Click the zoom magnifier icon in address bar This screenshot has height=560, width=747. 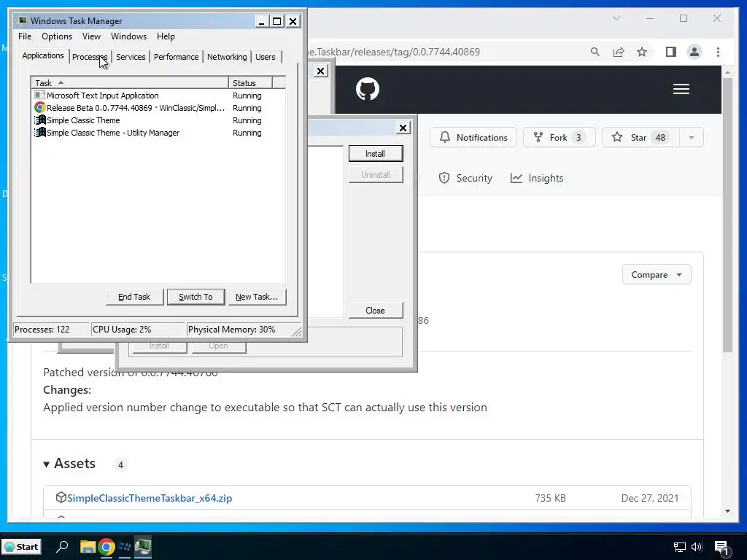[595, 52]
